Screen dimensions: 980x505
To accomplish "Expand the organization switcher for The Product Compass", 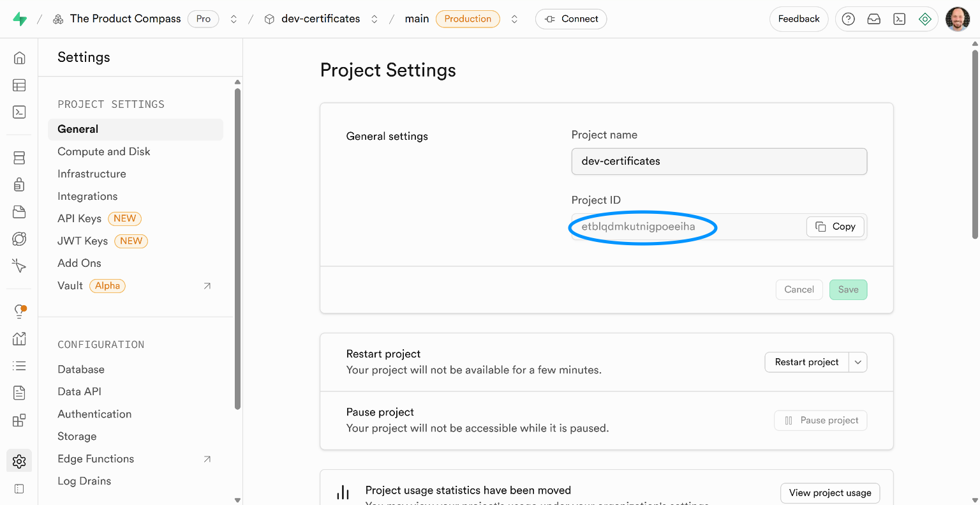I will coord(234,19).
